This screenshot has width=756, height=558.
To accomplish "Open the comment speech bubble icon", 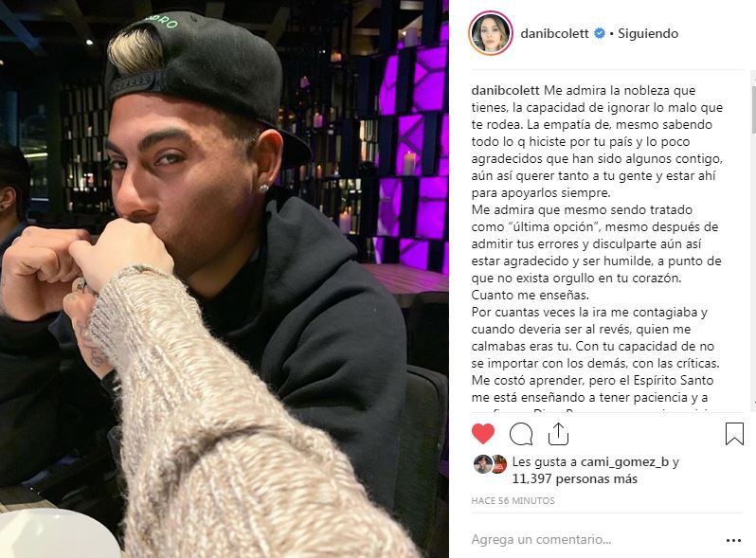I will tap(521, 434).
